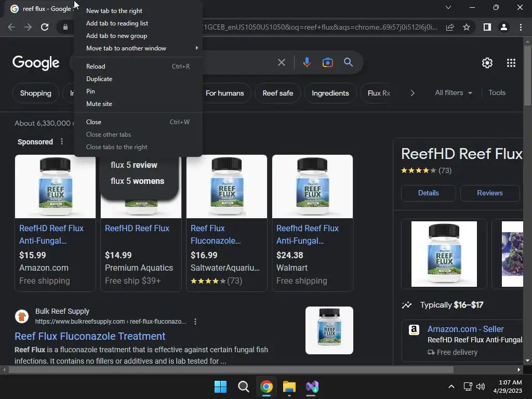Select the Ingredients filter chip
Screen dimensions: 532x399
(330, 93)
